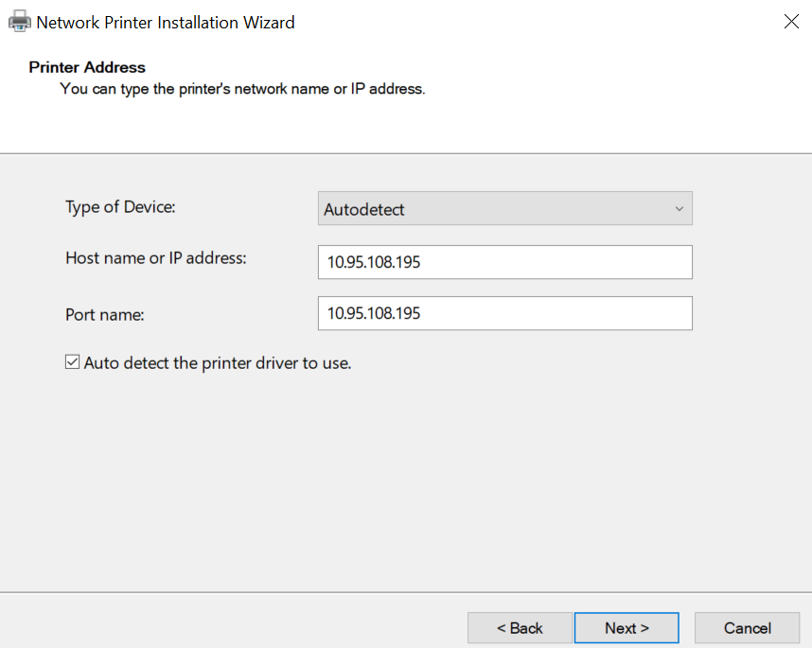Click the 'Port name:' label
Screen dimensions: 812x648
(x=104, y=314)
